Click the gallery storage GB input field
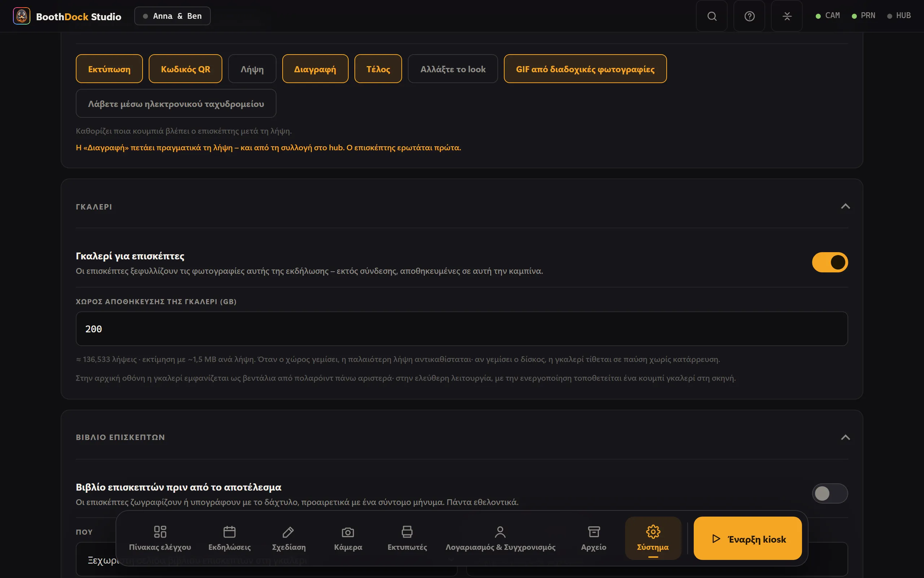The width and height of the screenshot is (924, 578). coord(462,329)
